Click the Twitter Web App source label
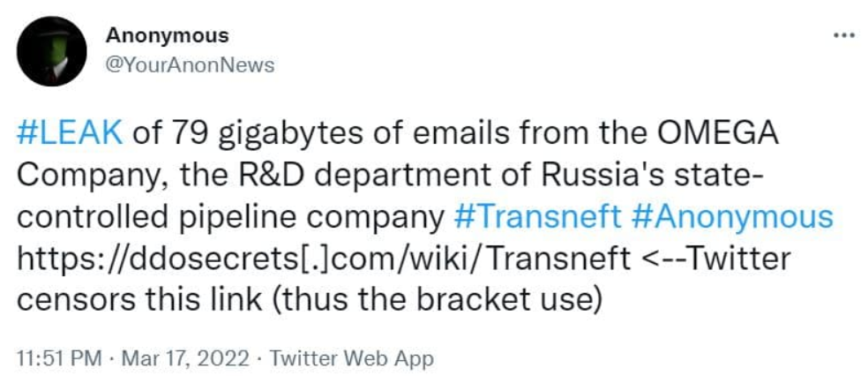The image size is (868, 376). coord(351,357)
